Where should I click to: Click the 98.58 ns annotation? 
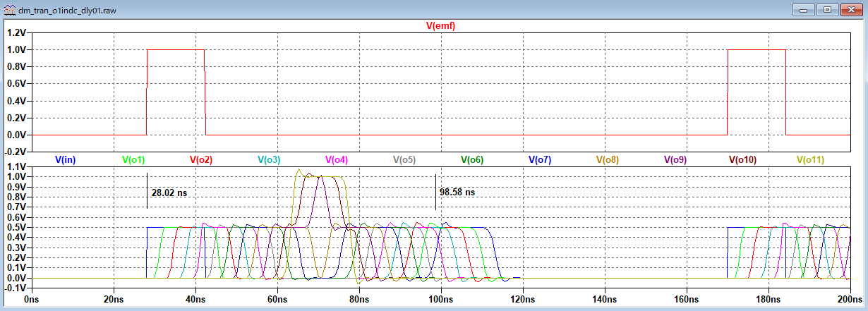[457, 192]
